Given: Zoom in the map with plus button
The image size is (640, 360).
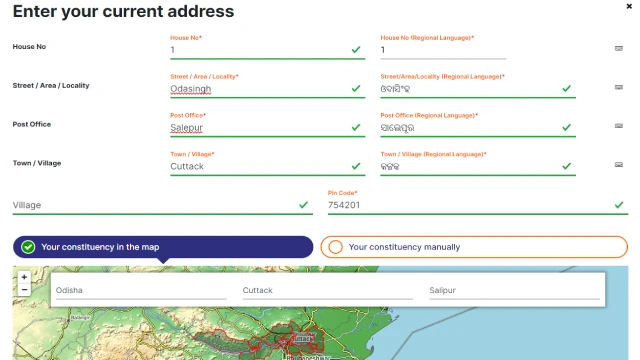Looking at the screenshot, I should point(24,277).
